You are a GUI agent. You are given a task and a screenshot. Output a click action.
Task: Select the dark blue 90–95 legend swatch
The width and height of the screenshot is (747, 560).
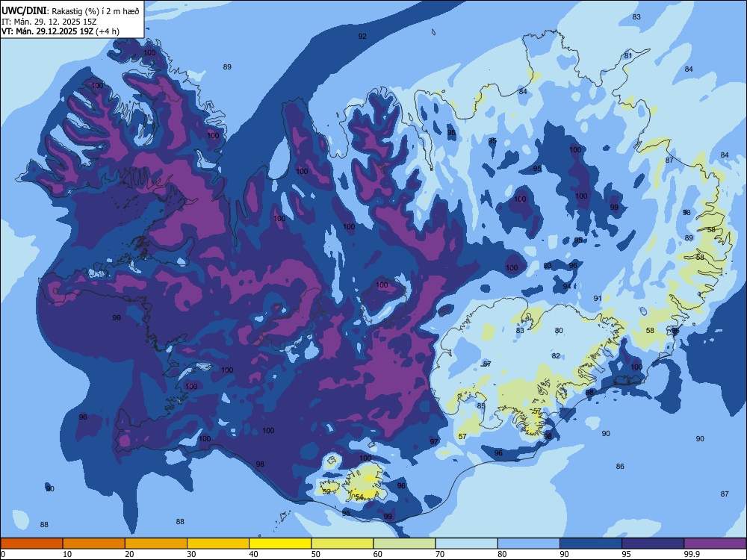[x=591, y=544]
